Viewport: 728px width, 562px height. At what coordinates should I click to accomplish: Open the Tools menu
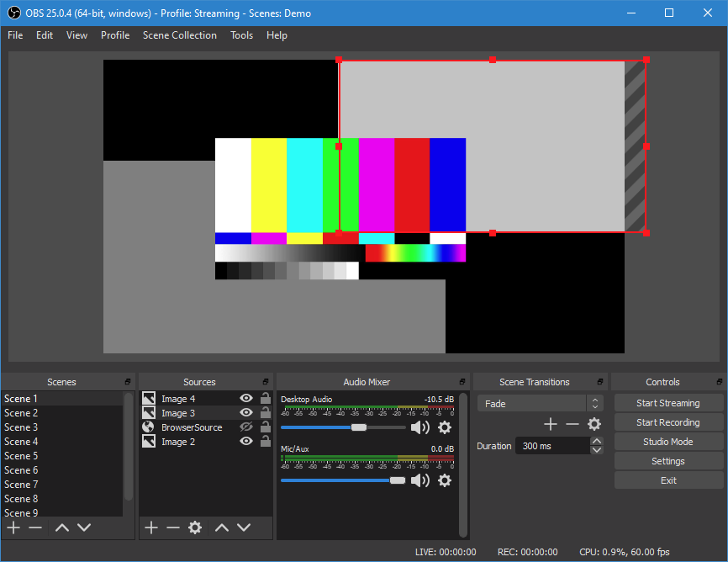[x=242, y=35]
